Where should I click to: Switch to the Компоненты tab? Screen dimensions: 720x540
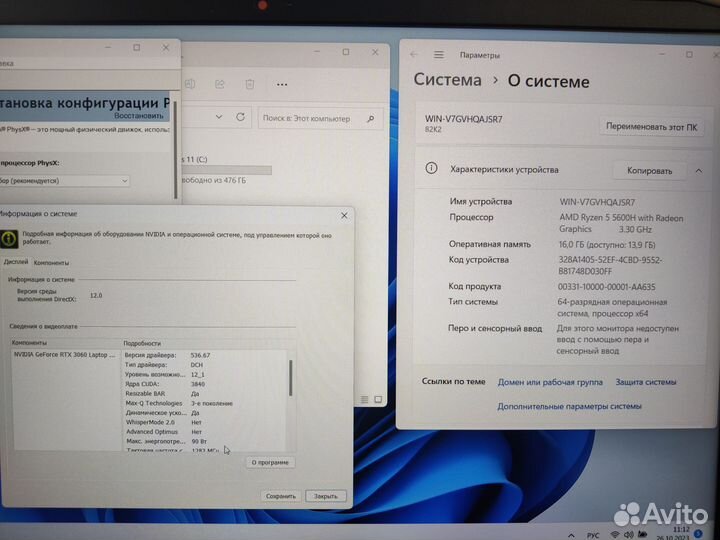(x=51, y=263)
